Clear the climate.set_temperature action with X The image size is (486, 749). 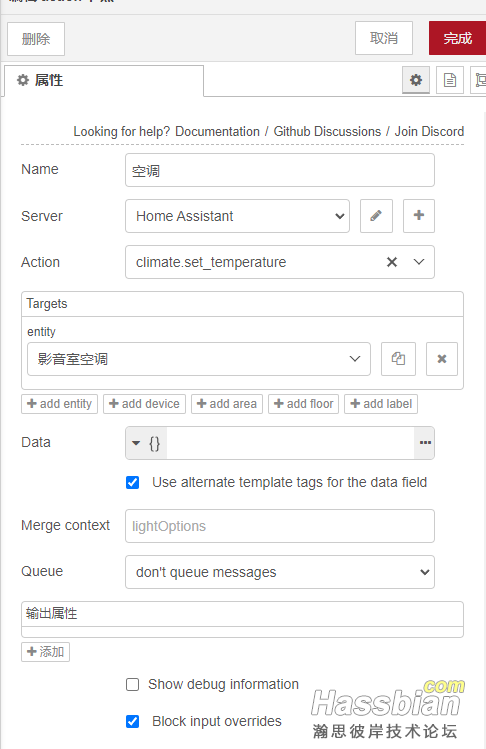[x=392, y=262]
